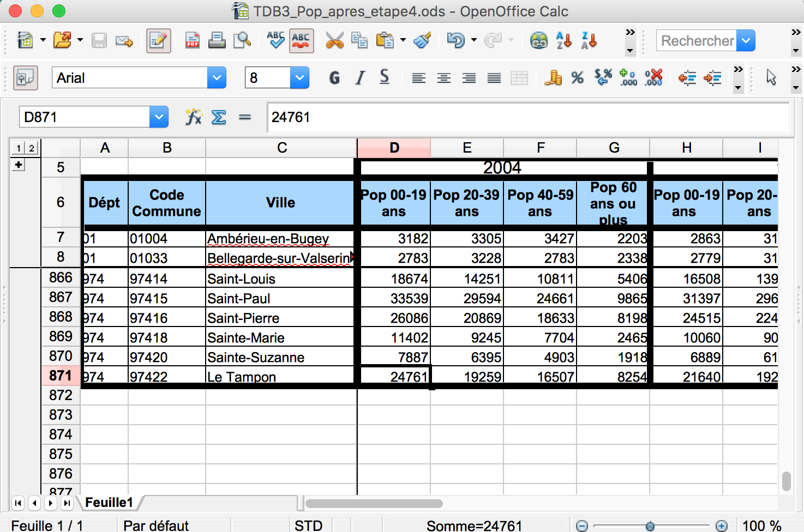The height and width of the screenshot is (532, 804).
Task: Toggle Edit File mode
Action: click(158, 41)
